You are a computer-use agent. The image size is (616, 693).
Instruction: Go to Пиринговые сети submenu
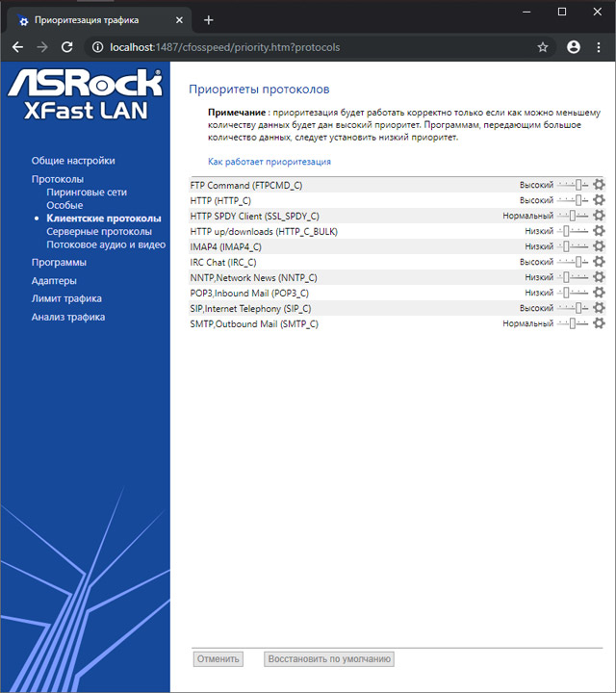pos(87,192)
